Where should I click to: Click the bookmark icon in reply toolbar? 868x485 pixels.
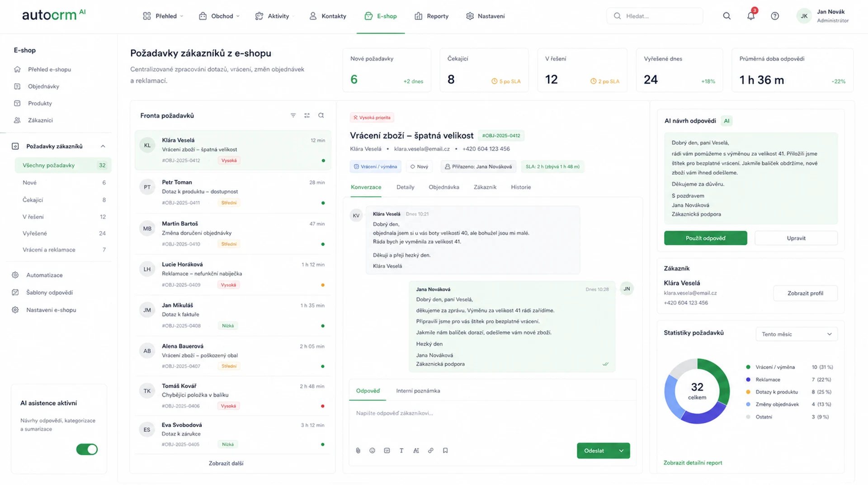[445, 451]
